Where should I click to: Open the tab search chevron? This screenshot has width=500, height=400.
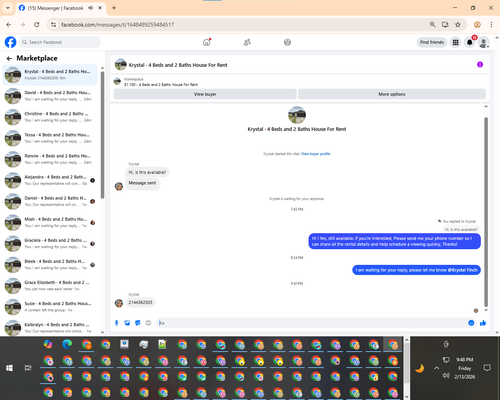coord(7,8)
